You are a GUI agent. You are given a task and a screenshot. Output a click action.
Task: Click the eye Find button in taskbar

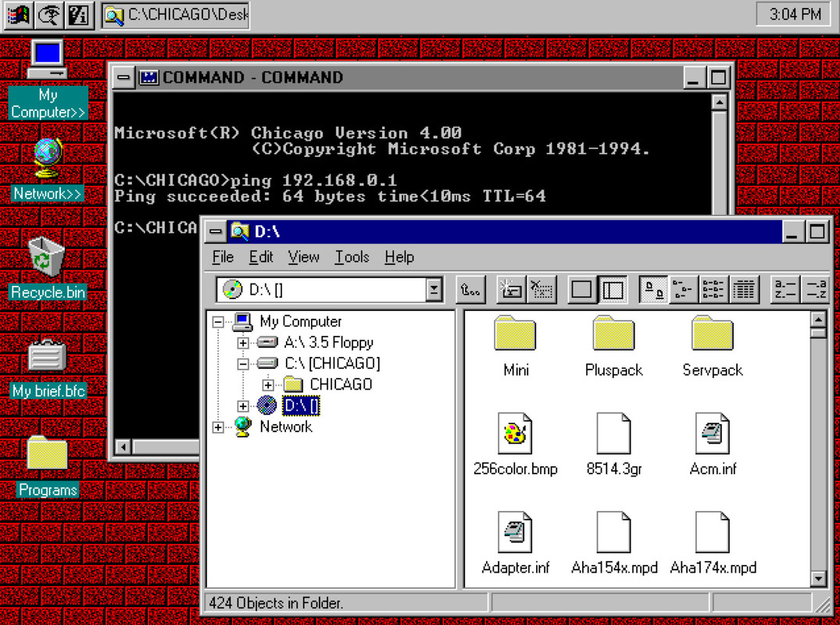click(48, 15)
